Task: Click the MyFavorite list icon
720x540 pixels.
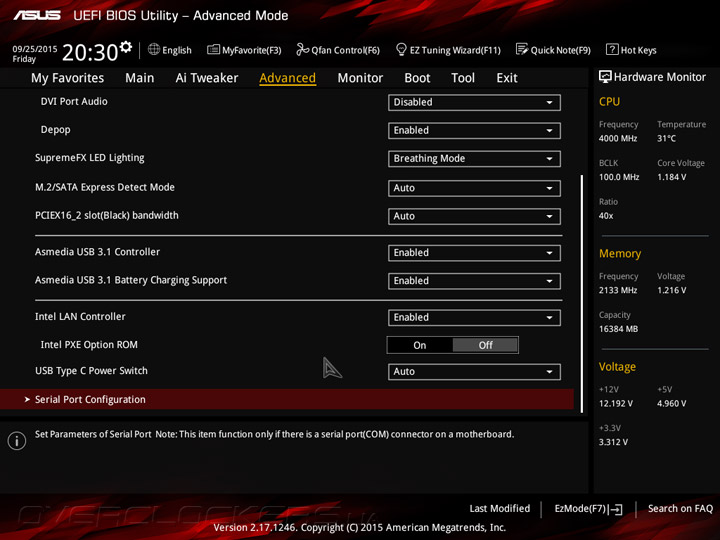Action: pyautogui.click(x=213, y=49)
